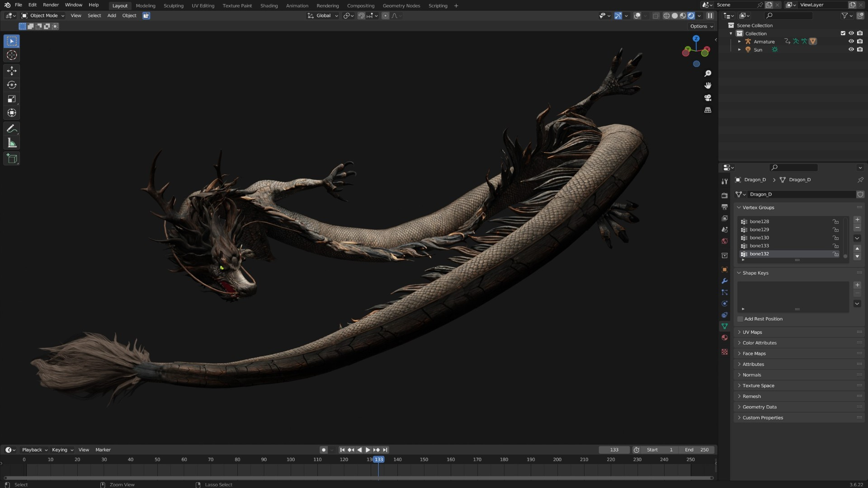Select the Annotate pencil tool
868x488 pixels.
coord(12,129)
